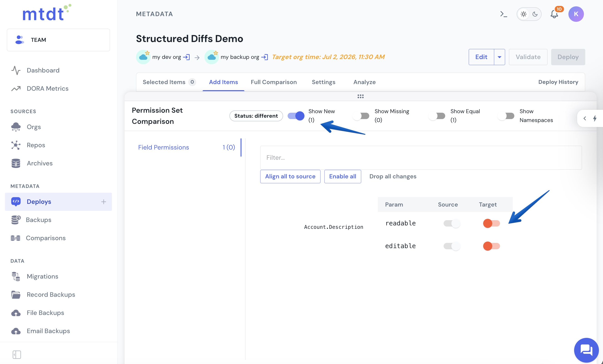This screenshot has height=364, width=603.
Task: Open the Analyze tab
Action: coord(364,82)
